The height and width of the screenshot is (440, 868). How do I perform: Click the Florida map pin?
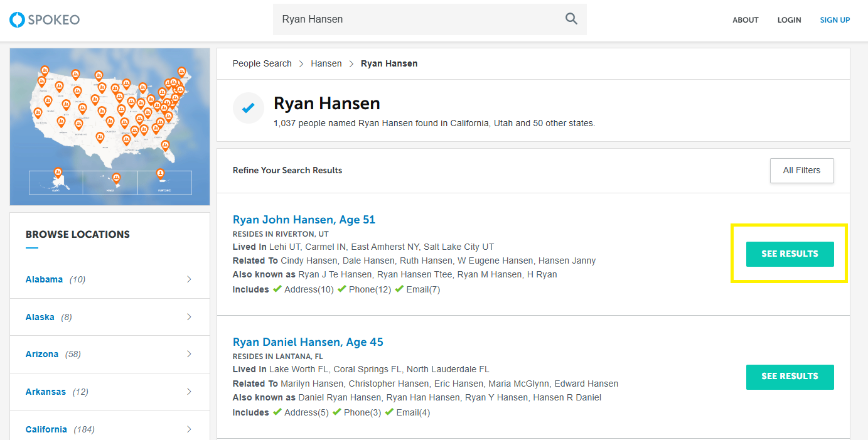pyautogui.click(x=165, y=146)
